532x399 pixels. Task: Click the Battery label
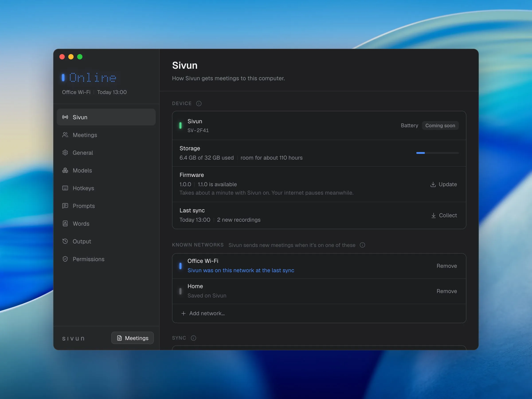(x=409, y=125)
